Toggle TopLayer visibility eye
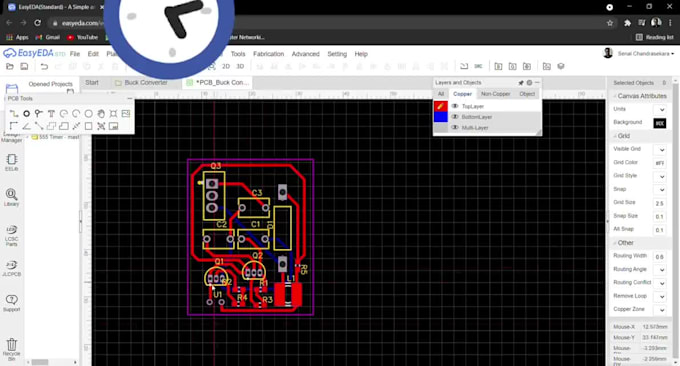This screenshot has width=680, height=366. 455,106
